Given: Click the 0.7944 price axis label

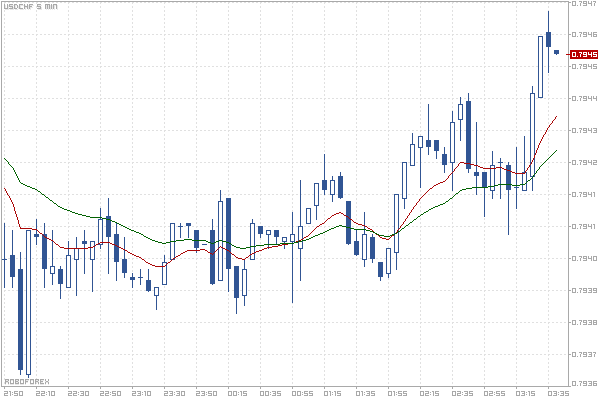Looking at the screenshot, I should coord(584,99).
